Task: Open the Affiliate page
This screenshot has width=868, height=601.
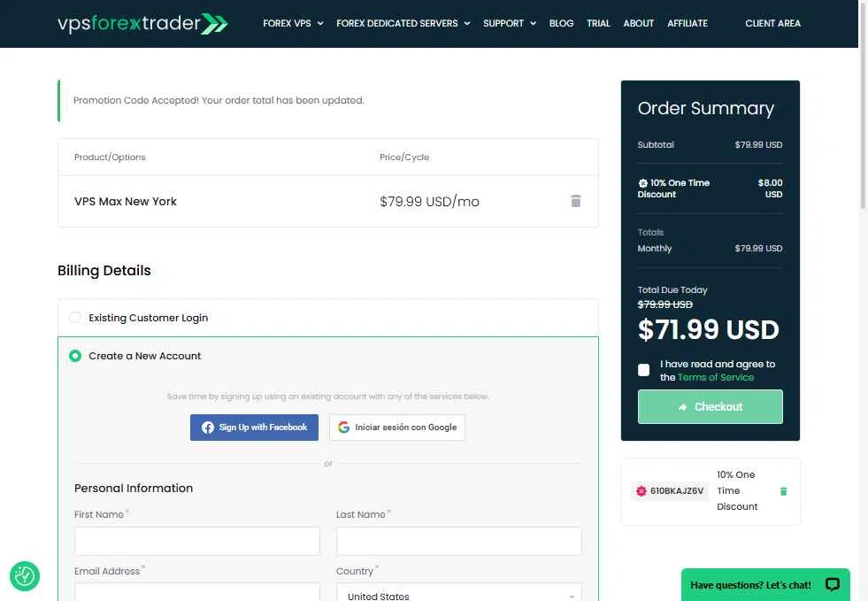Action: (687, 23)
